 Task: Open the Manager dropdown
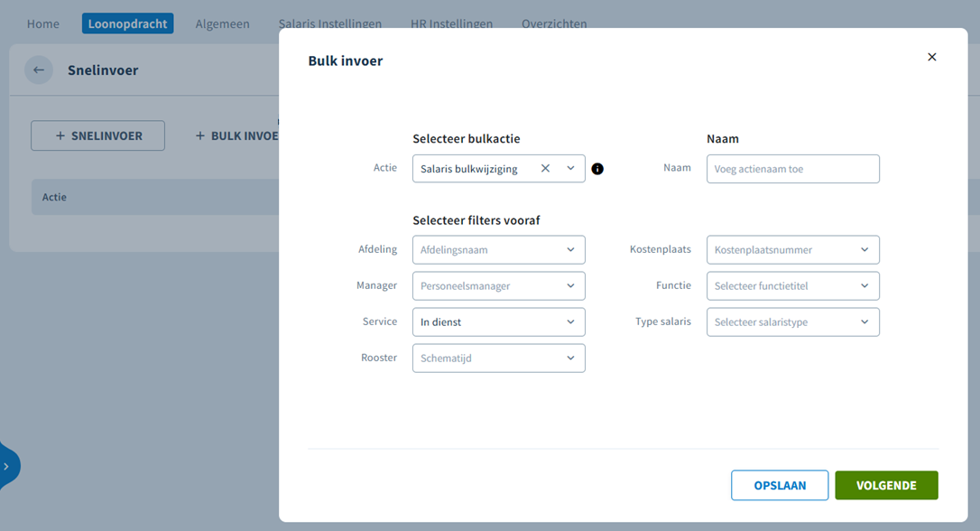pyautogui.click(x=499, y=286)
